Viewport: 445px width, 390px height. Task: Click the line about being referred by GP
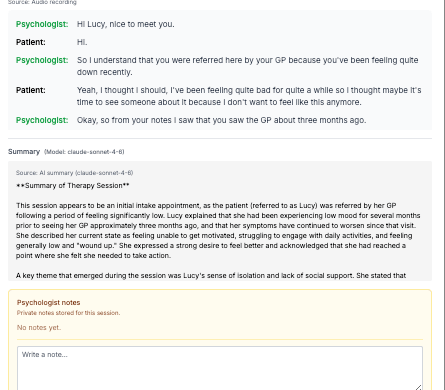point(248,66)
